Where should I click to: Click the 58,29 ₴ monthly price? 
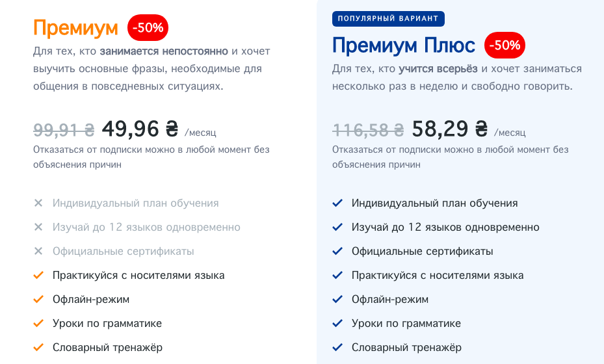pyautogui.click(x=449, y=129)
